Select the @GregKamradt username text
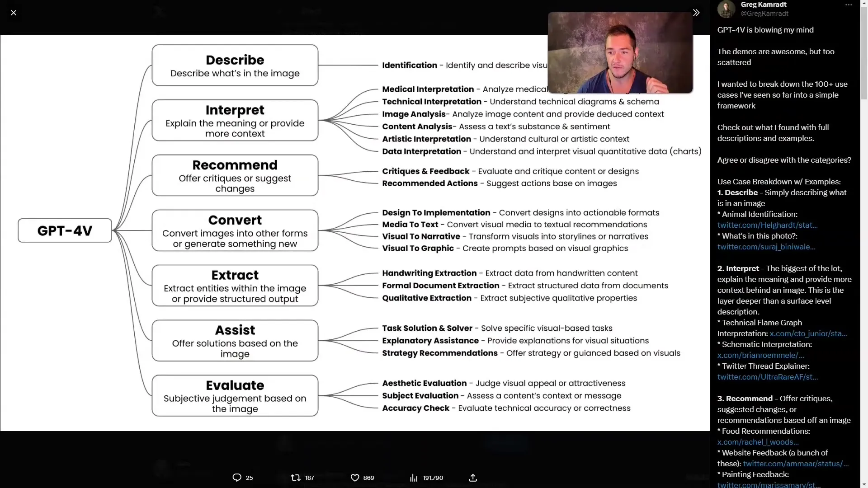 click(765, 13)
